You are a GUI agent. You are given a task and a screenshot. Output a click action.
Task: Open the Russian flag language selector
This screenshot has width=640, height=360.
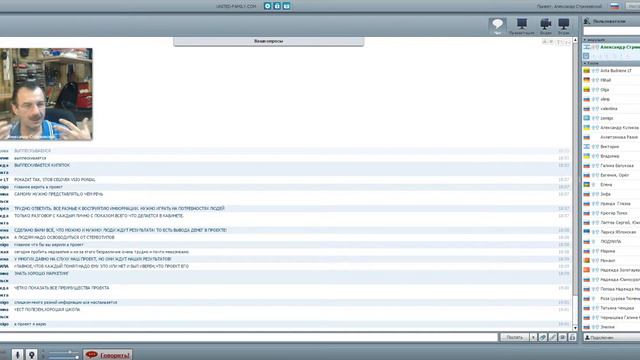pos(615,6)
